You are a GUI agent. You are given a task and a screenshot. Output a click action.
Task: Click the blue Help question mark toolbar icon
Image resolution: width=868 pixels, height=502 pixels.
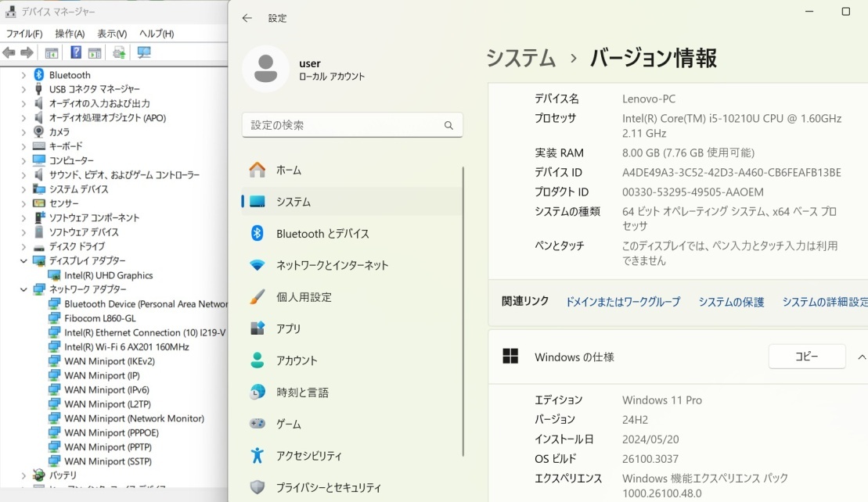pyautogui.click(x=76, y=52)
